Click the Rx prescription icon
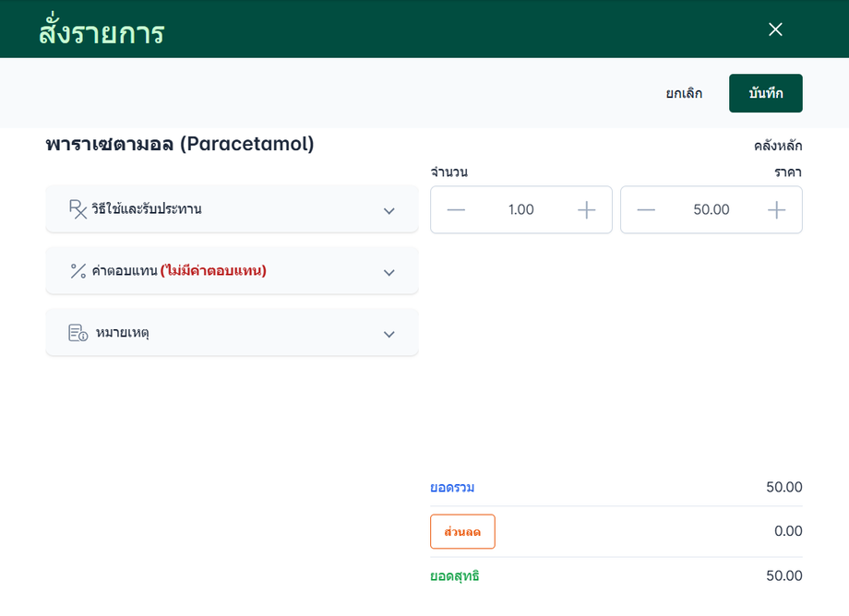The width and height of the screenshot is (849, 616). 78,208
